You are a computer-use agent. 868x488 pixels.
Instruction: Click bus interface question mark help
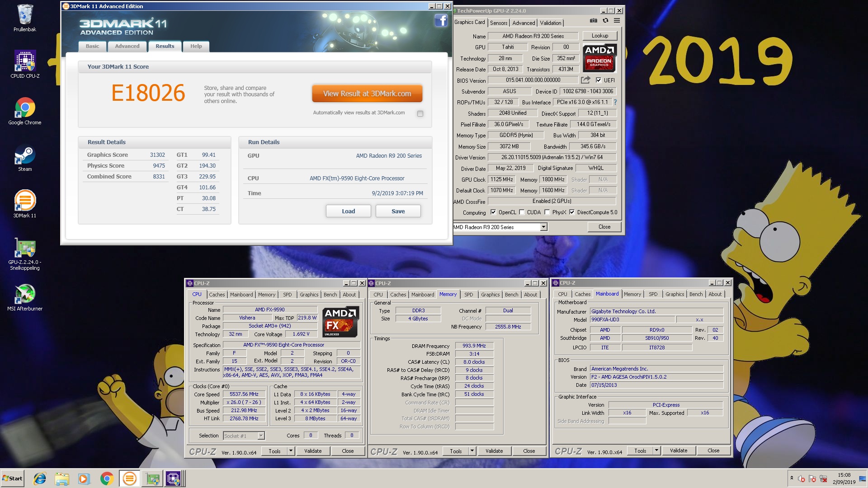(x=615, y=102)
